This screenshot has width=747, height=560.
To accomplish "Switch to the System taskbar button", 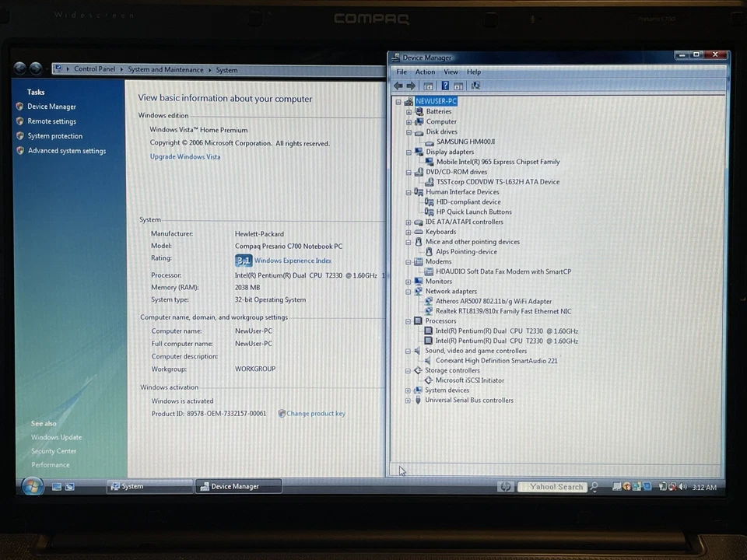I will [149, 486].
